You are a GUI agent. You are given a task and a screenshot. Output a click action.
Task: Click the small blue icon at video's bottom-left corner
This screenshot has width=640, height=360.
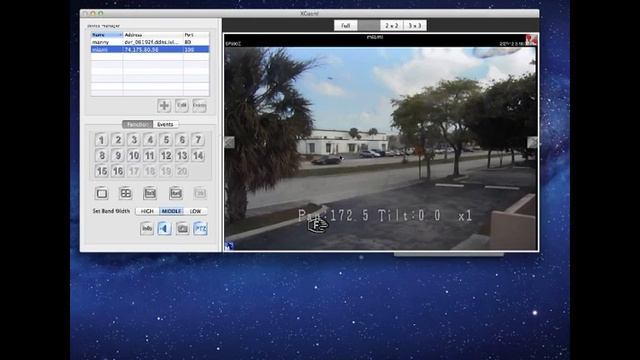[229, 246]
